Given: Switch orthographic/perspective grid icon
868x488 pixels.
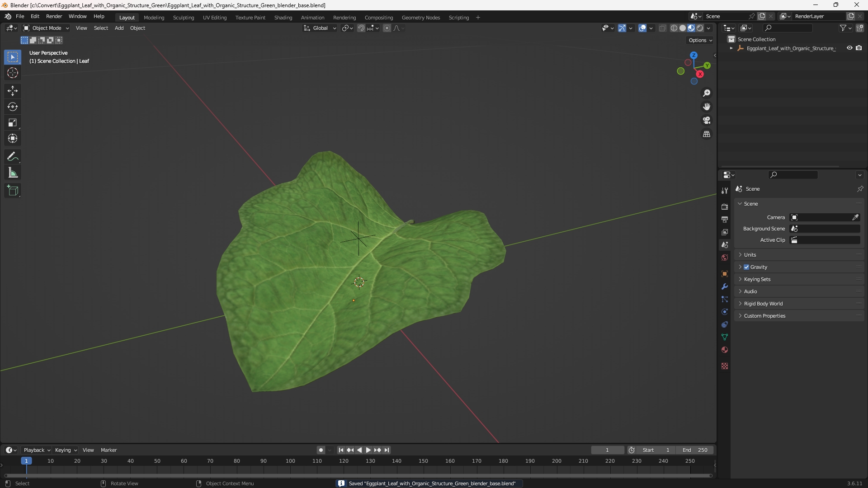Looking at the screenshot, I should [707, 134].
